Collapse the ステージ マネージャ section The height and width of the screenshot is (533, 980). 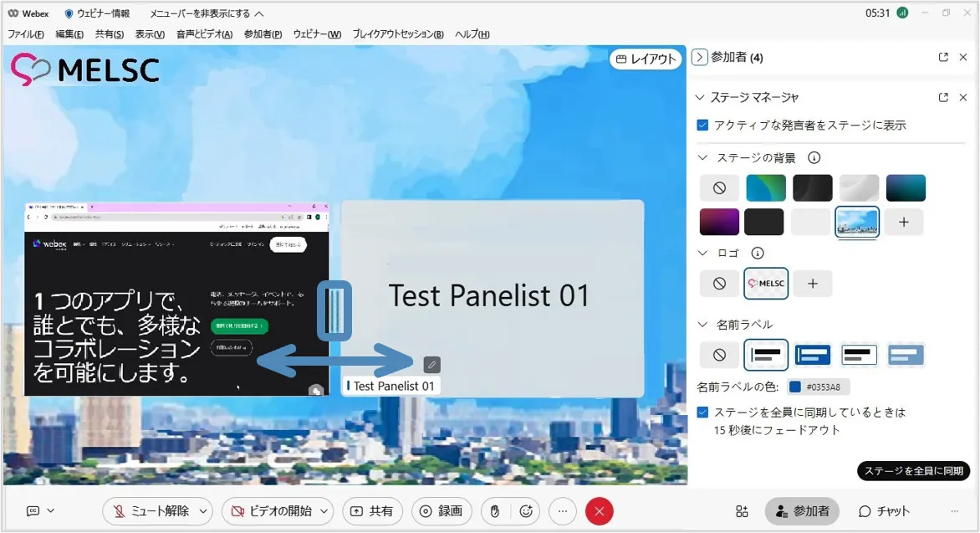coord(700,97)
